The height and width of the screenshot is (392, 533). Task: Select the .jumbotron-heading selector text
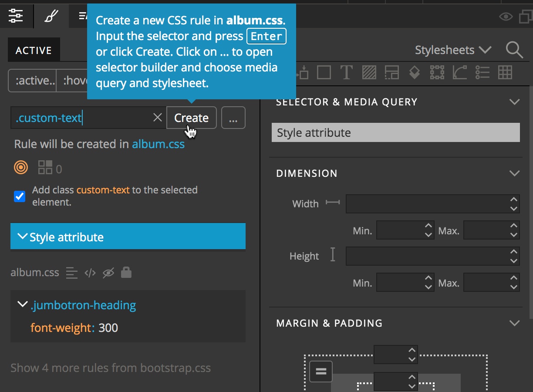(83, 305)
